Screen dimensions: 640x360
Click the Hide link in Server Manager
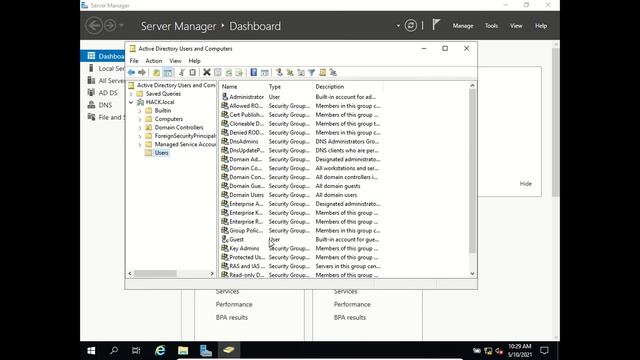point(526,184)
